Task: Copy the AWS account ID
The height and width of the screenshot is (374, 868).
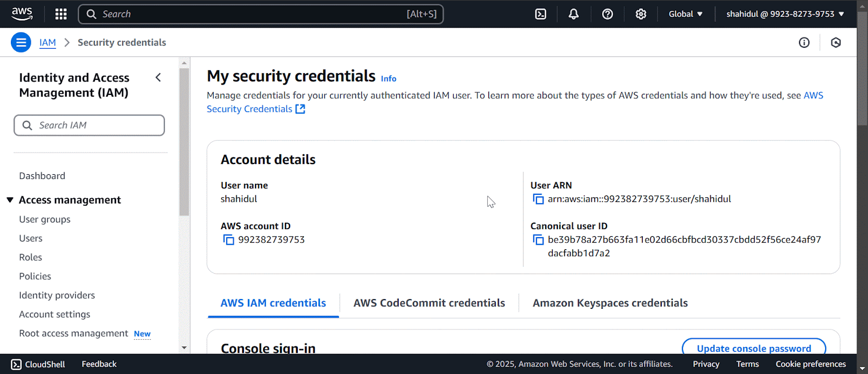Action: tap(228, 240)
